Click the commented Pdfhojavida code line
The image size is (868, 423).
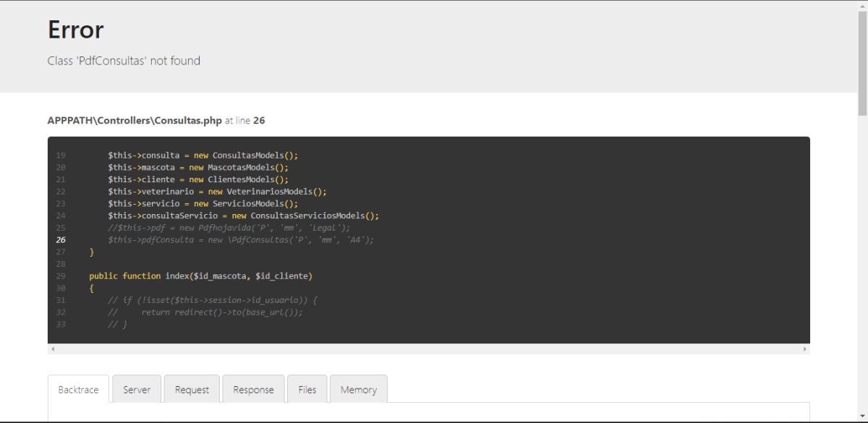[229, 228]
